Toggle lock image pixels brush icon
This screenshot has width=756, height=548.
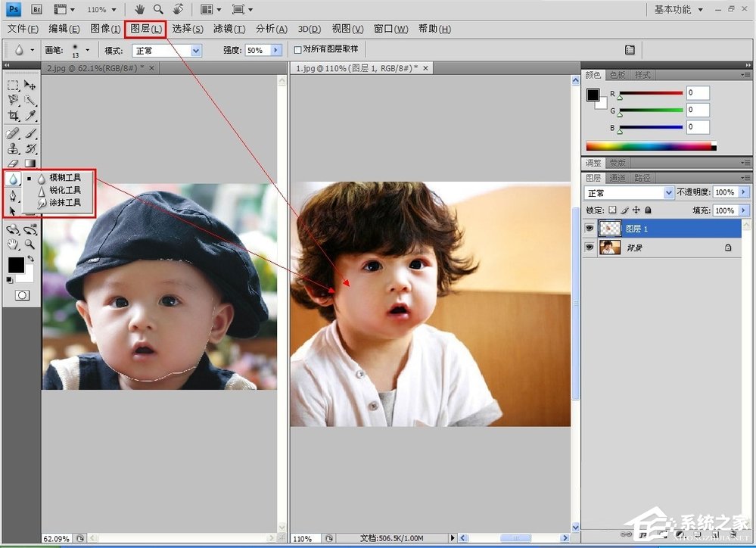pyautogui.click(x=625, y=210)
